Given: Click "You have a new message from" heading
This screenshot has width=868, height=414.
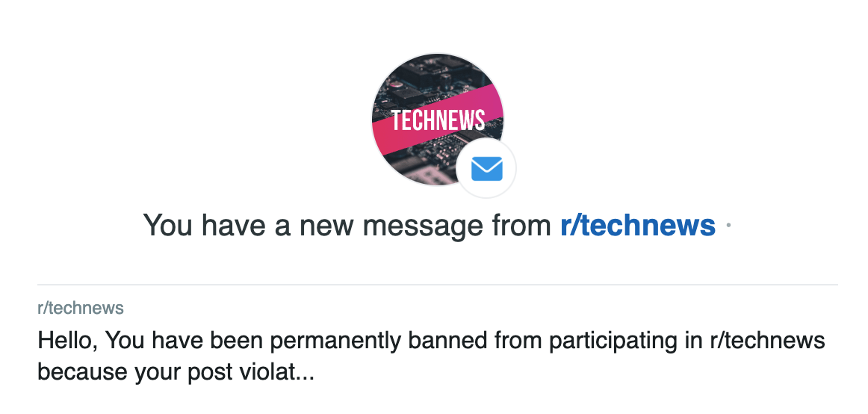Looking at the screenshot, I should [350, 225].
